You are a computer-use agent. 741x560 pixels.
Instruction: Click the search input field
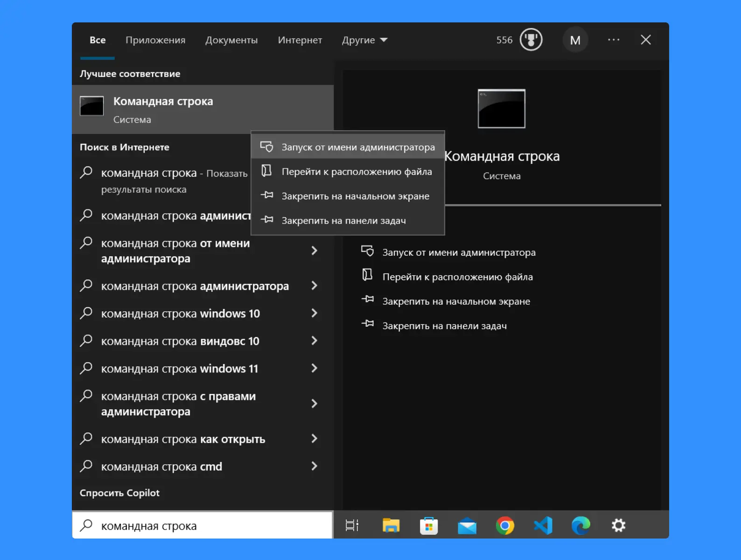203,525
